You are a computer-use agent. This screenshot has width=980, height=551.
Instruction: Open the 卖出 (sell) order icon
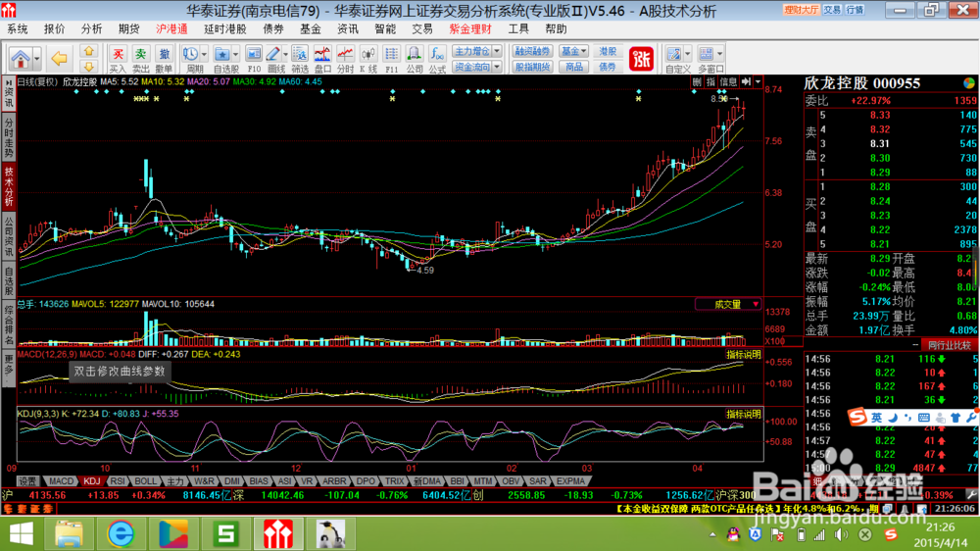point(140,59)
